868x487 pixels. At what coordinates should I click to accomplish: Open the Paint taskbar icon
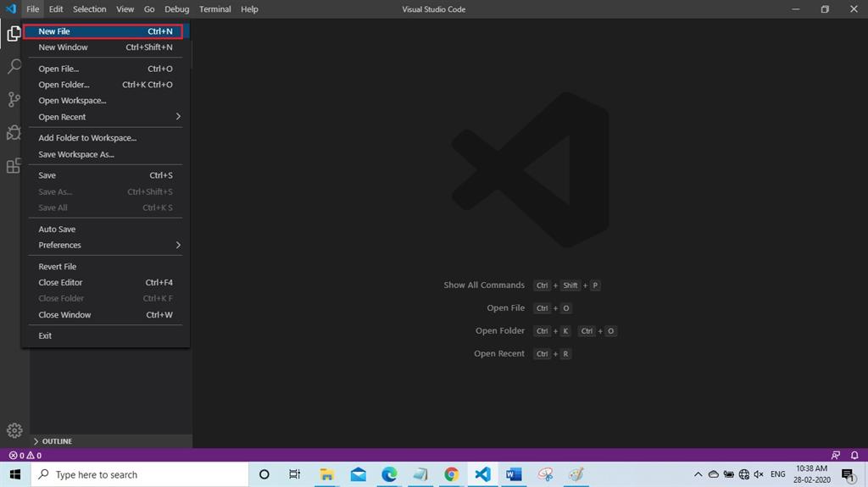coord(576,474)
